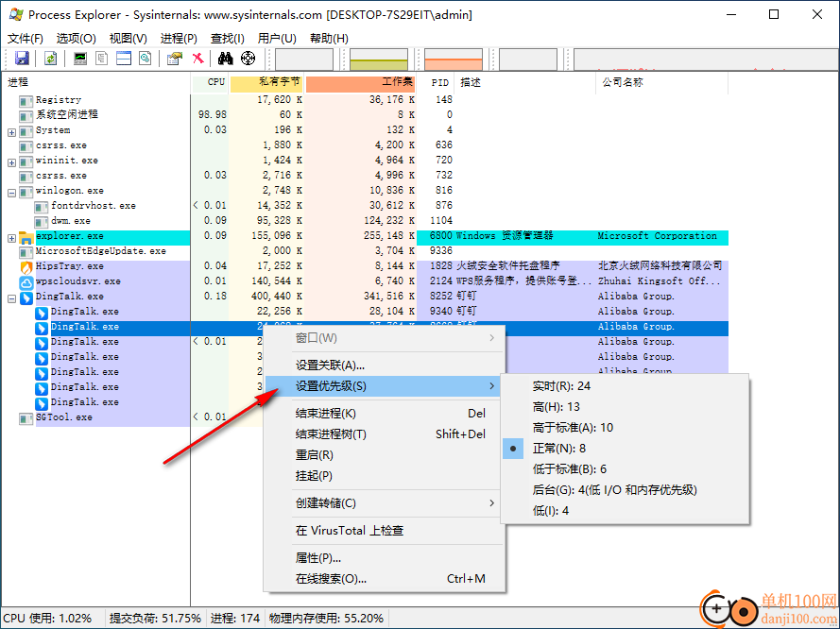Click the orange physical memory mini graph
This screenshot has width=840, height=629.
[454, 59]
